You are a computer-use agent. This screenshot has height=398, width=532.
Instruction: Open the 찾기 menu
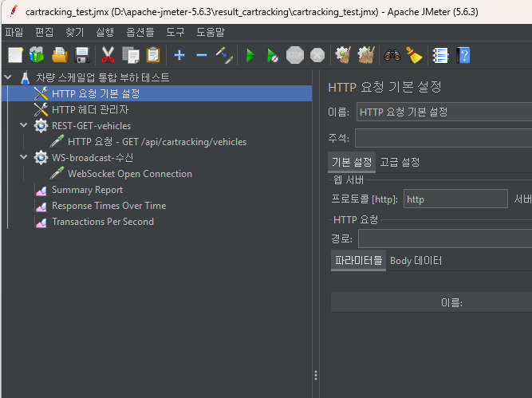(x=75, y=32)
